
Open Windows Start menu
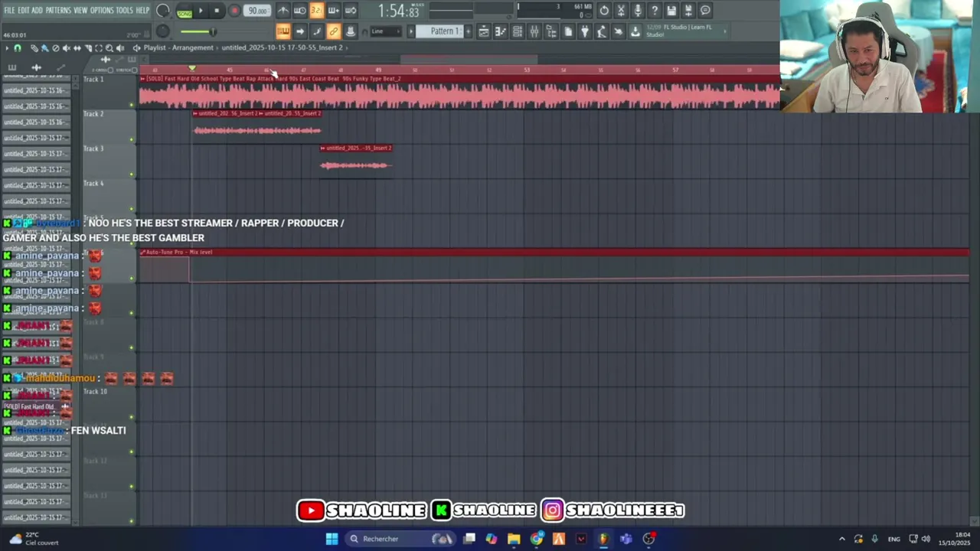point(332,539)
